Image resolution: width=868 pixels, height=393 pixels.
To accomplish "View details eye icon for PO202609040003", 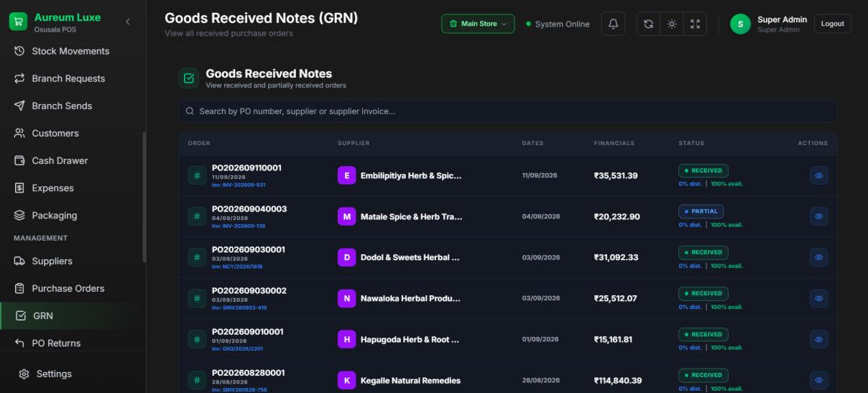I will (818, 216).
